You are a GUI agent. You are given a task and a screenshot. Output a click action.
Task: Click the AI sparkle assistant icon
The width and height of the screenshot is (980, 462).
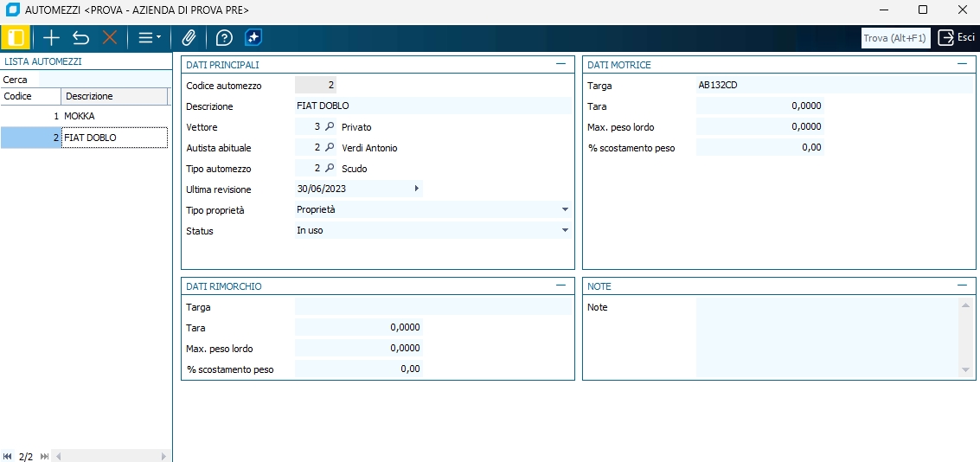pyautogui.click(x=253, y=37)
